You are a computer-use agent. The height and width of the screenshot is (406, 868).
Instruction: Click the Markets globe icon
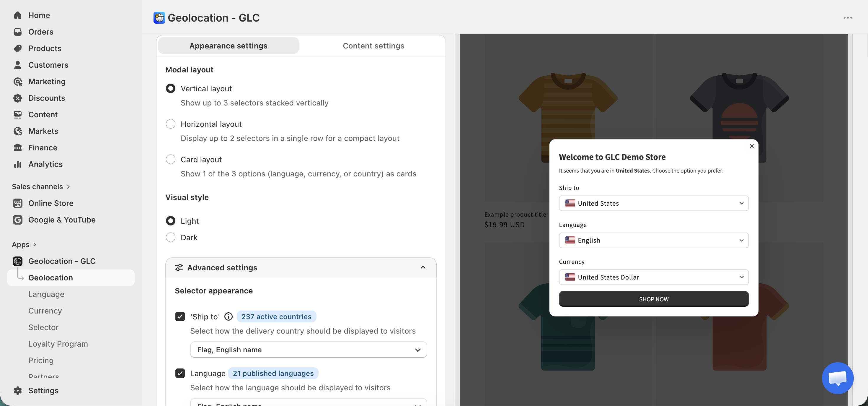pos(17,131)
